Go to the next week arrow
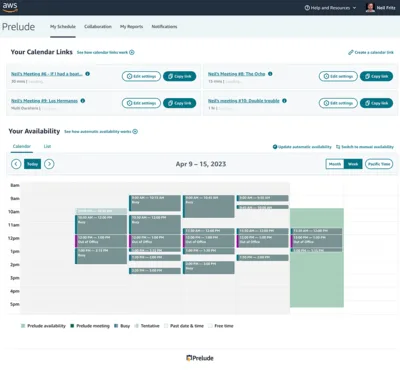This screenshot has height=379, width=400. pos(49,164)
